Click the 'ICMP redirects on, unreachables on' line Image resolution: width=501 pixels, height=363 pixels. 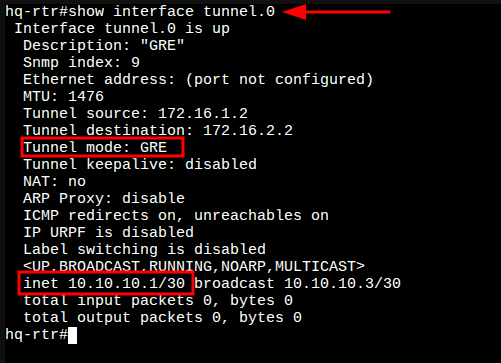176,215
